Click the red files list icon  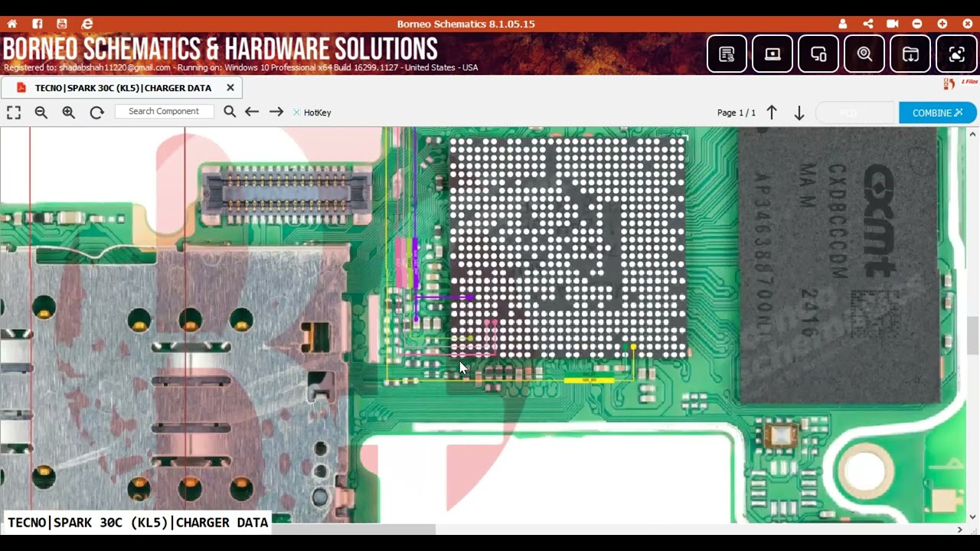click(949, 83)
